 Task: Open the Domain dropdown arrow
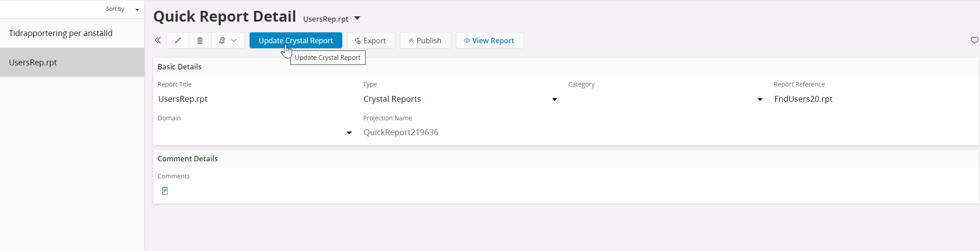pos(349,133)
